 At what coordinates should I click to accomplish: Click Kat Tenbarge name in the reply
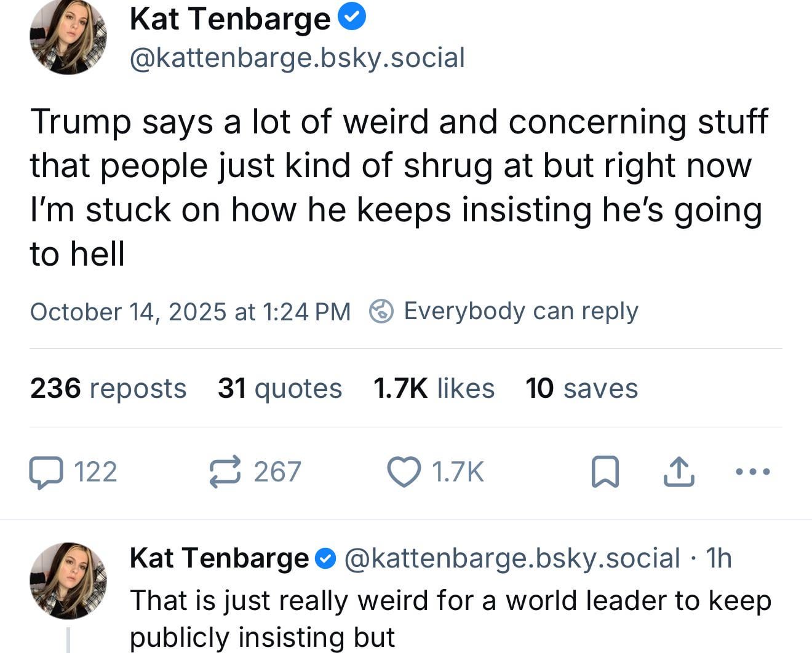(219, 558)
